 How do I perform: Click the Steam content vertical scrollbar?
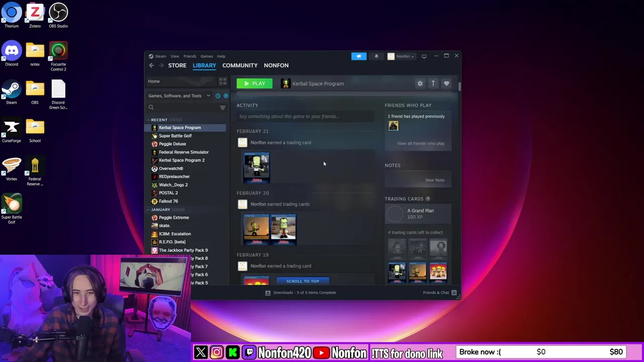tap(460, 86)
